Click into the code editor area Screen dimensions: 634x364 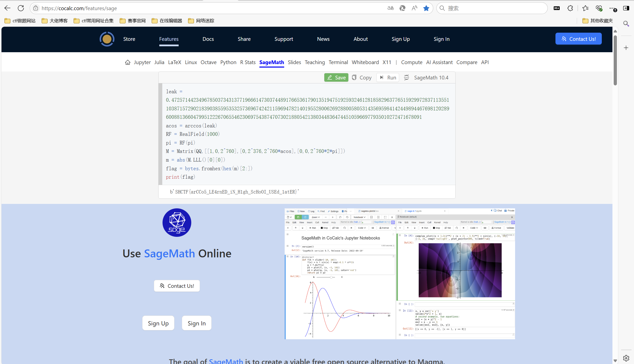pos(308,134)
